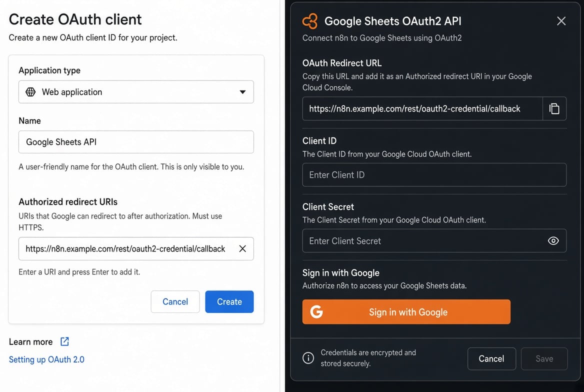
Task: Click the OAuth Redirect URL heading
Action: tap(342, 63)
